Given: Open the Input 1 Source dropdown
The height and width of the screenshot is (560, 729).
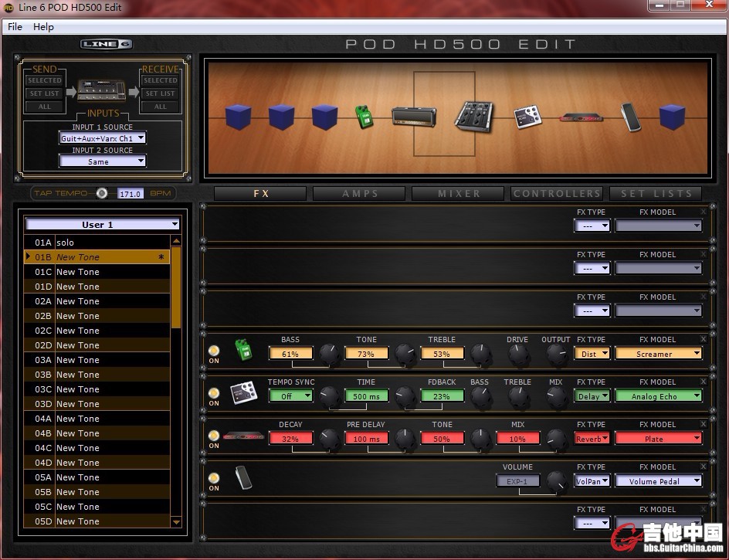Looking at the screenshot, I should (x=103, y=139).
